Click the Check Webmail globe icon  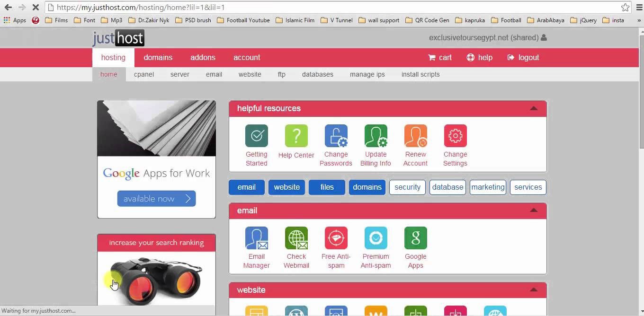[296, 238]
